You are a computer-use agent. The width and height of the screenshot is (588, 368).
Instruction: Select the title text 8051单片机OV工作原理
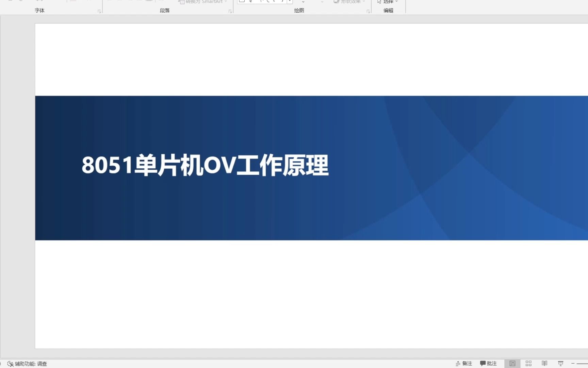point(205,166)
